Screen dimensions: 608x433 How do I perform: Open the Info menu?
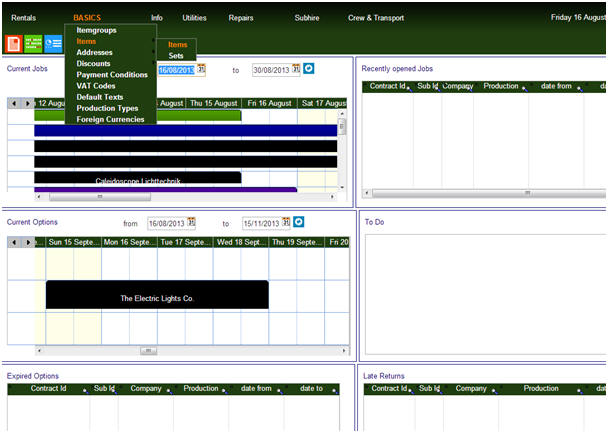point(157,18)
